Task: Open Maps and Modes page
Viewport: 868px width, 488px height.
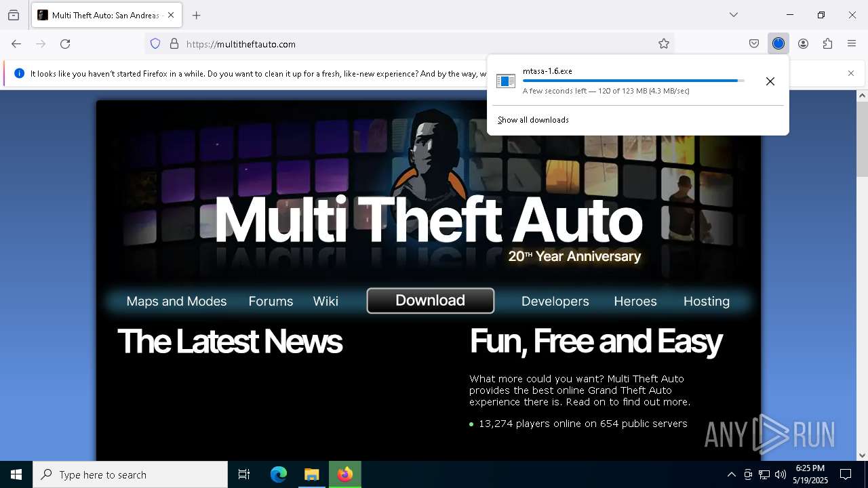Action: click(x=176, y=302)
